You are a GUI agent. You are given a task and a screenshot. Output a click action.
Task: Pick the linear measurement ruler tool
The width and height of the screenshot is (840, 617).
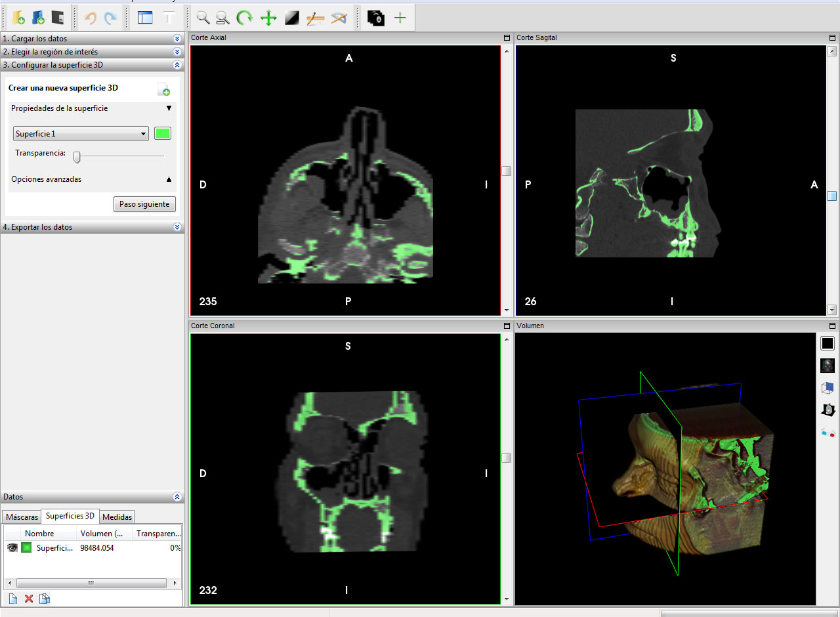316,18
